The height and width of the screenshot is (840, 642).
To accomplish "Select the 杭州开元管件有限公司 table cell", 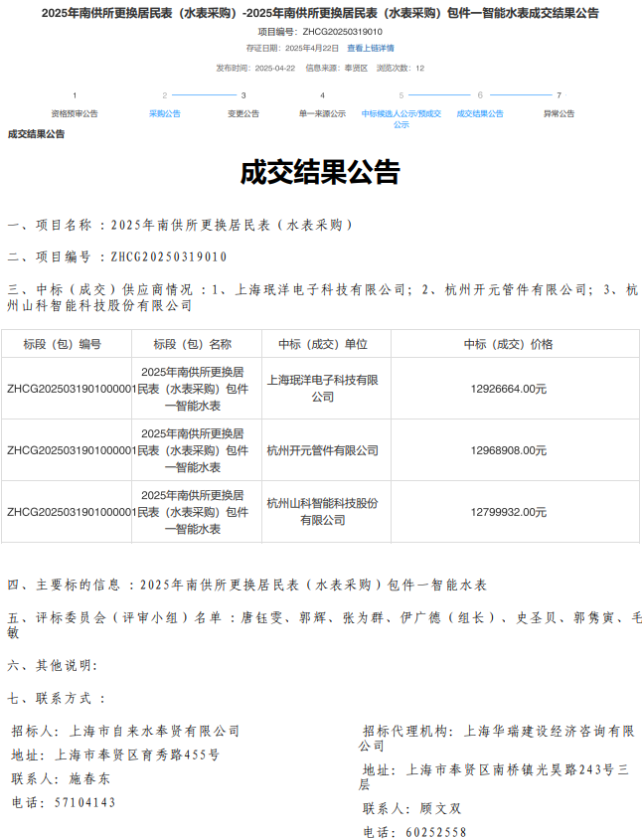I will [323, 450].
